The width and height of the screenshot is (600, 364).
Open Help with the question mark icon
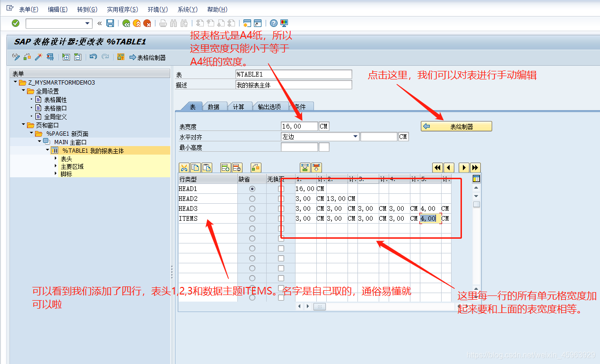(273, 23)
